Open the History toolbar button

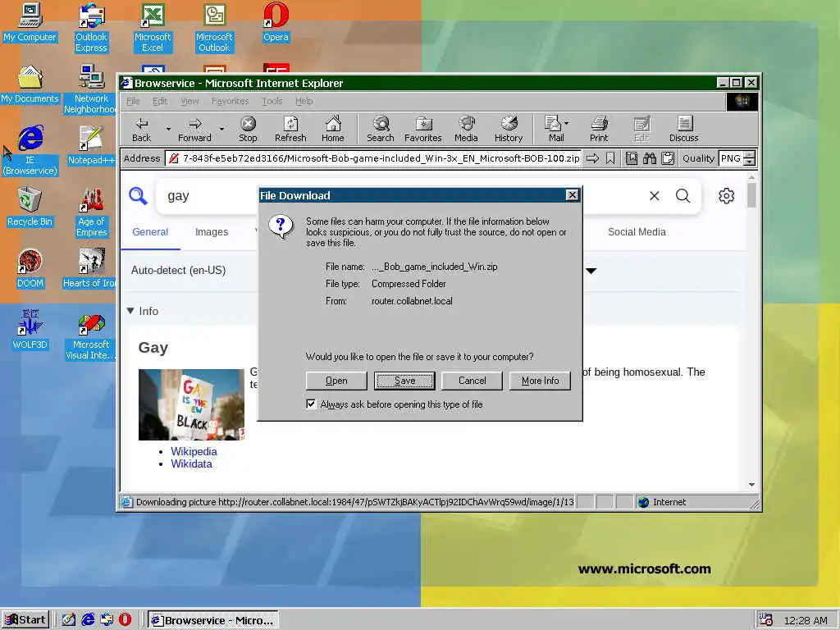[x=509, y=129]
